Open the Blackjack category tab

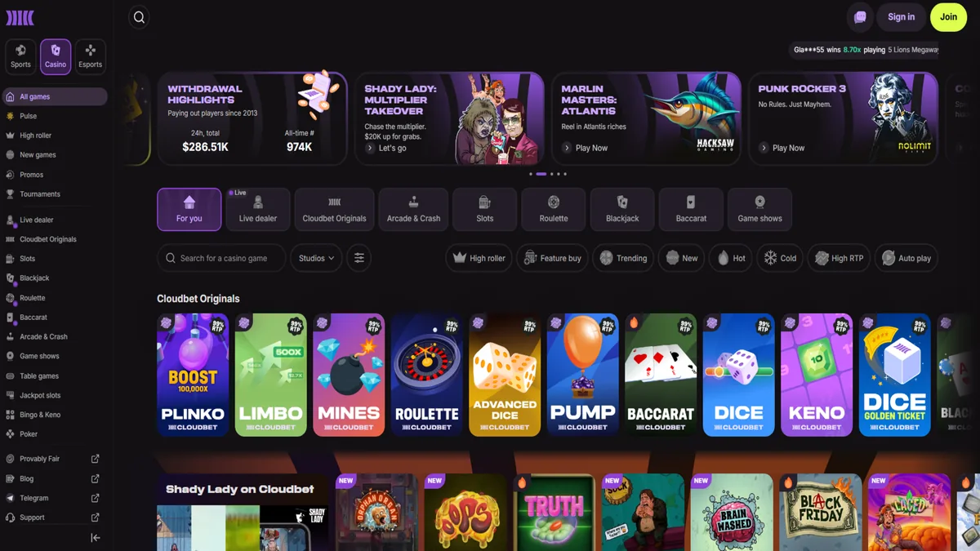point(622,209)
